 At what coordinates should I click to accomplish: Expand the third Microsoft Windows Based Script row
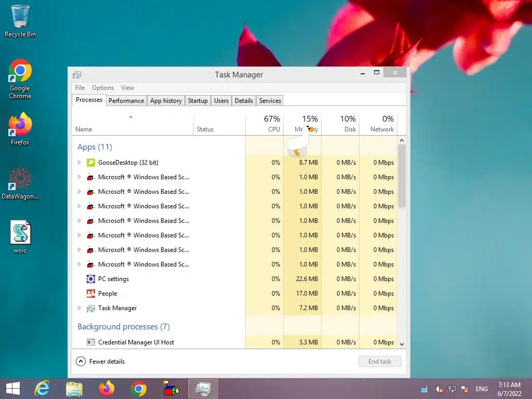[x=79, y=206]
